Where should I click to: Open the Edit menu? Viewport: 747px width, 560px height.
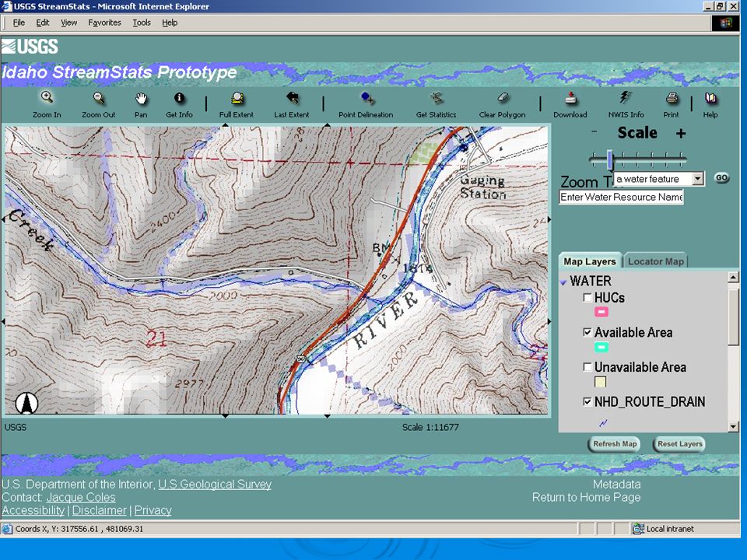[x=42, y=23]
